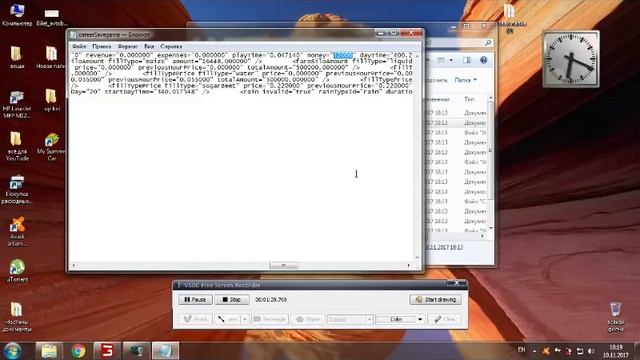Open the folder icon beside the clock gadget
Screen dimensions: 640x360
click(509, 17)
